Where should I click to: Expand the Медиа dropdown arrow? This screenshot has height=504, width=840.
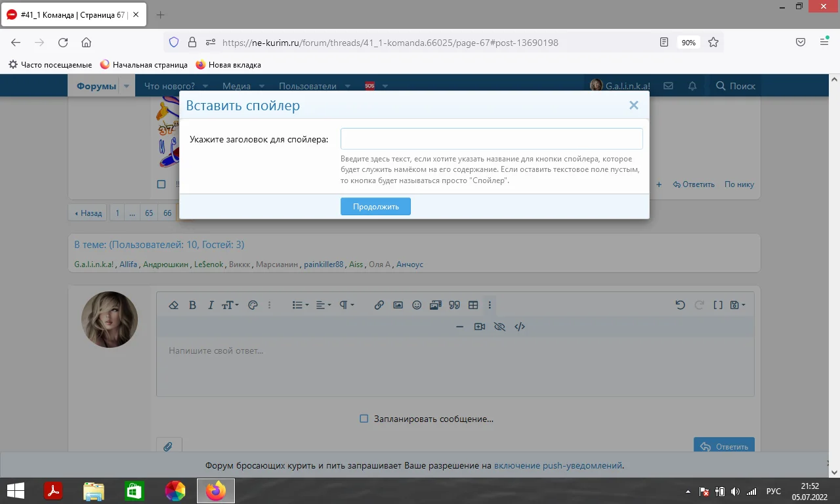coord(262,86)
